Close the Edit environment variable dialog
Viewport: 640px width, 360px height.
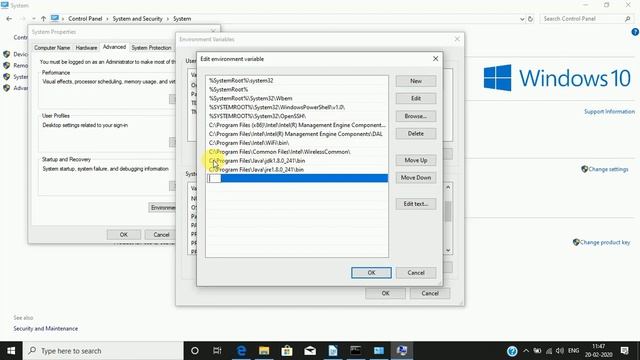[x=436, y=59]
